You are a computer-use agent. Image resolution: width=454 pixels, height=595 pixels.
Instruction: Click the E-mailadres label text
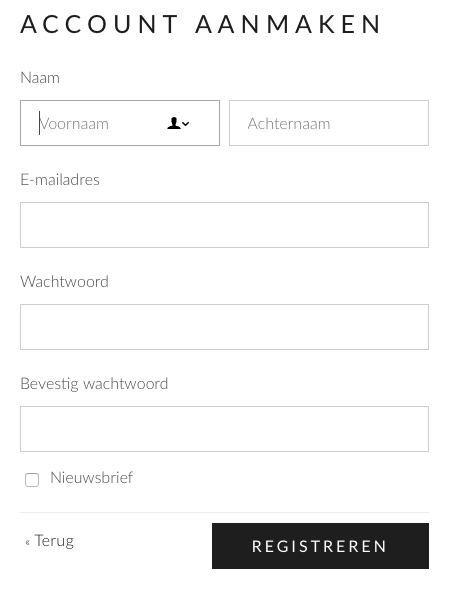coord(60,180)
